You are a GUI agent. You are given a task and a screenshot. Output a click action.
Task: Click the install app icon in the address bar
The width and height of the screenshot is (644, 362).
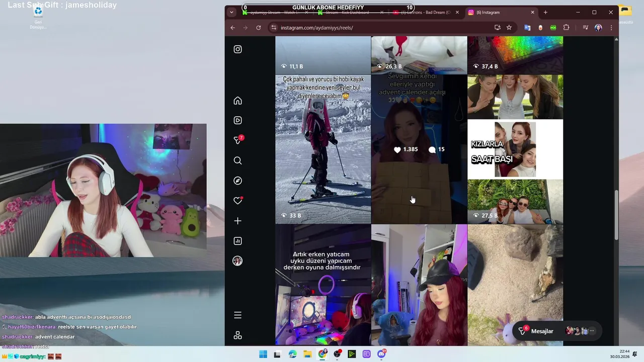click(497, 28)
